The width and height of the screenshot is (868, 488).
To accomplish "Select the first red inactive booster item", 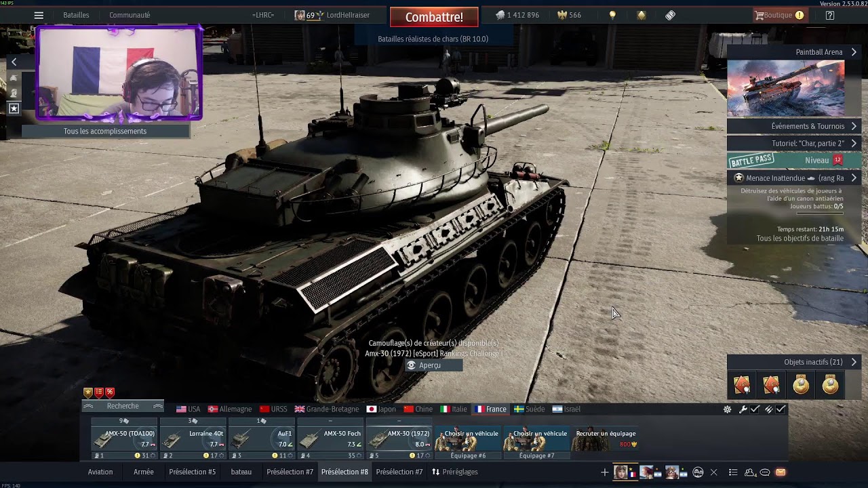I will pyautogui.click(x=742, y=385).
